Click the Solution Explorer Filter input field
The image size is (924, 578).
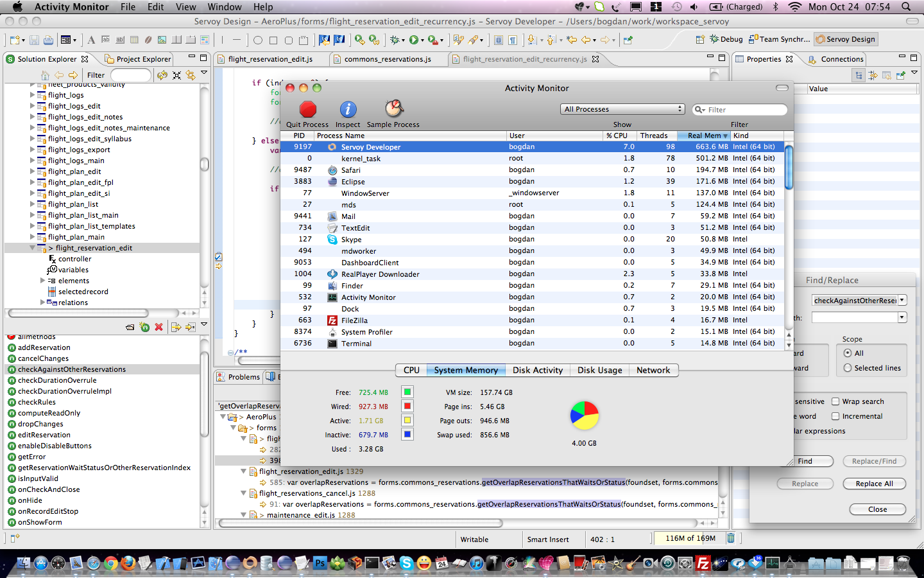(131, 75)
